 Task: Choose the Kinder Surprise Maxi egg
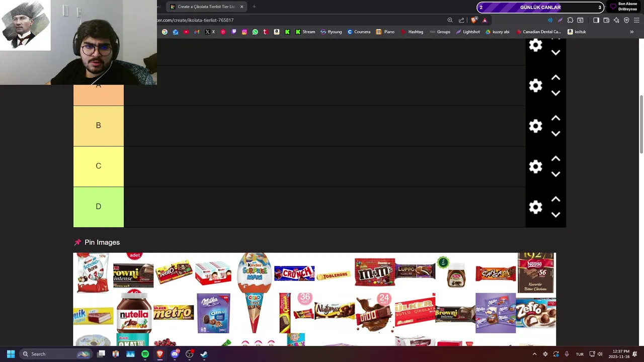254,273
